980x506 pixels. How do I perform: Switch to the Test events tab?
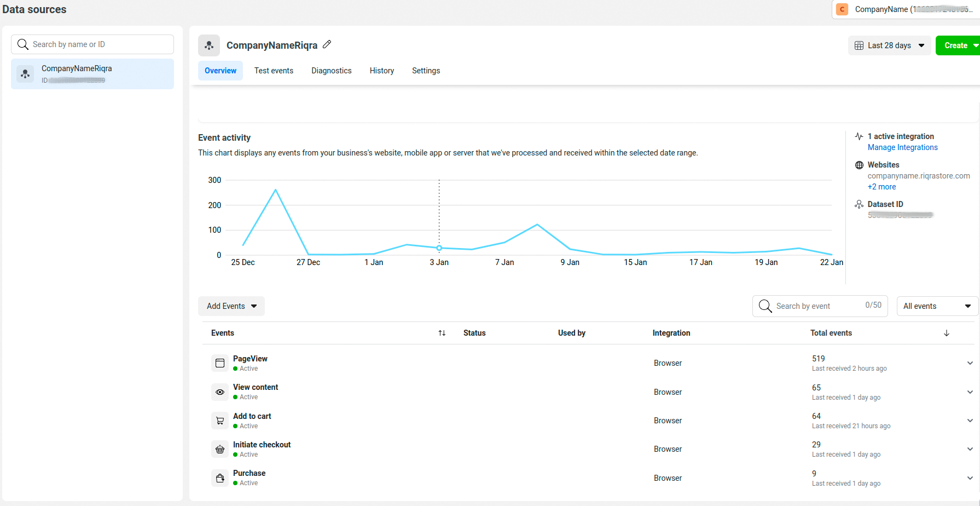tap(274, 71)
